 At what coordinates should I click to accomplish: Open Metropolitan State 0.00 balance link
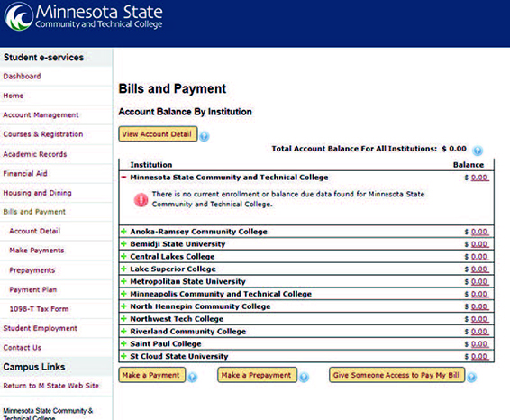(x=479, y=281)
